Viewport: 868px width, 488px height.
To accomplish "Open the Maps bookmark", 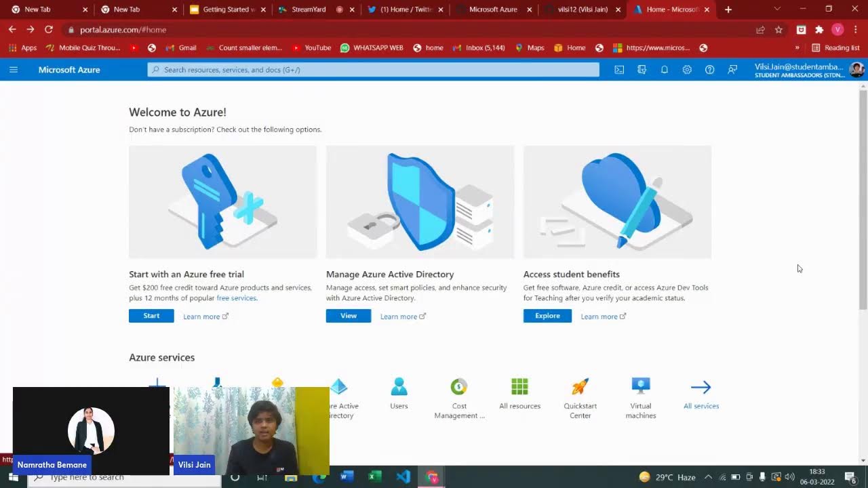I will pos(530,48).
